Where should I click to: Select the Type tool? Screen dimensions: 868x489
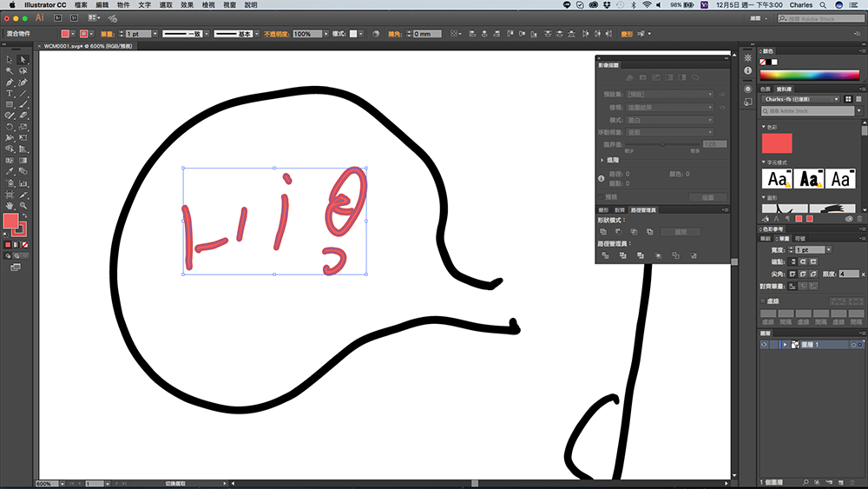(10, 94)
